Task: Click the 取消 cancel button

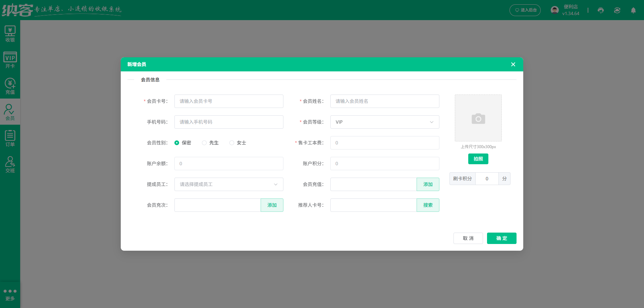Action: 468,238
